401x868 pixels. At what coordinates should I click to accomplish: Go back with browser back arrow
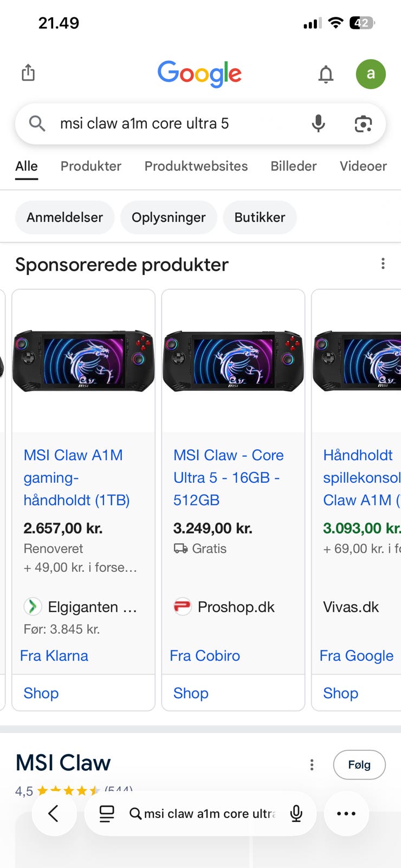54,813
